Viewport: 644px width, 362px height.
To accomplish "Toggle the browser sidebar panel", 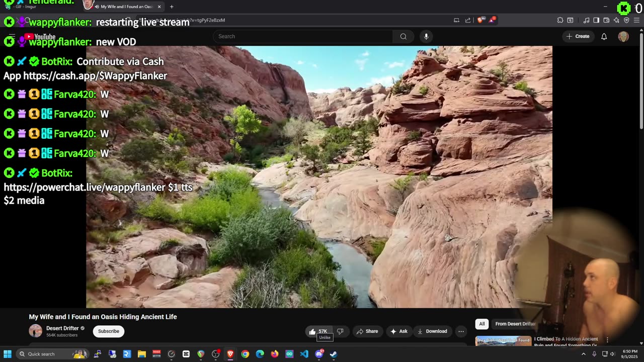I will click(596, 20).
